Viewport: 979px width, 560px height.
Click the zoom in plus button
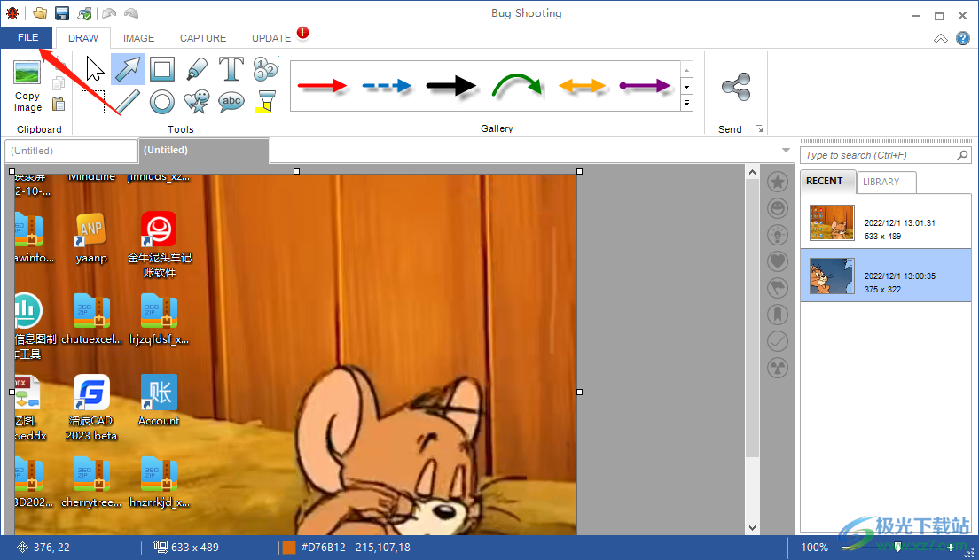(951, 548)
